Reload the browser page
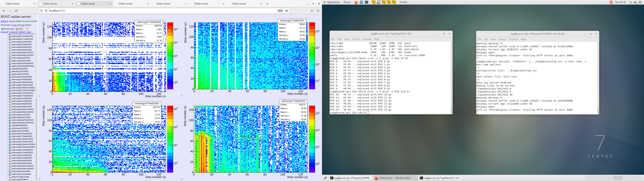 point(16,11)
